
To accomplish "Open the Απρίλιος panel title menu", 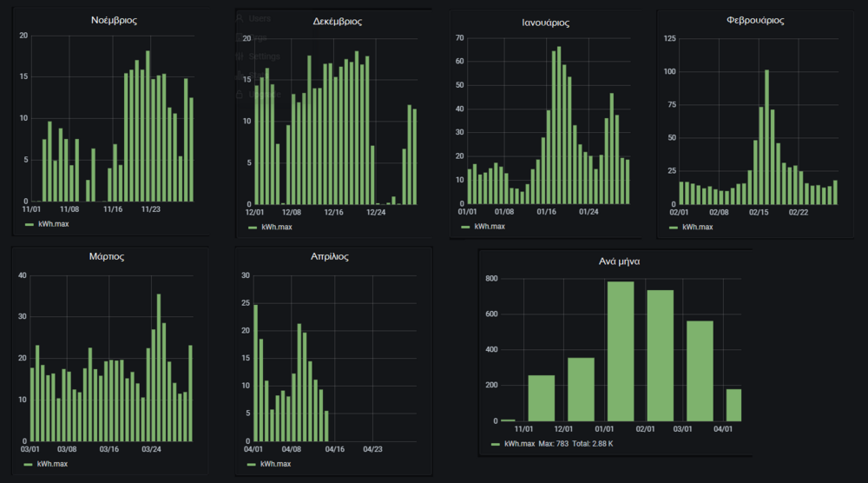I will point(334,257).
